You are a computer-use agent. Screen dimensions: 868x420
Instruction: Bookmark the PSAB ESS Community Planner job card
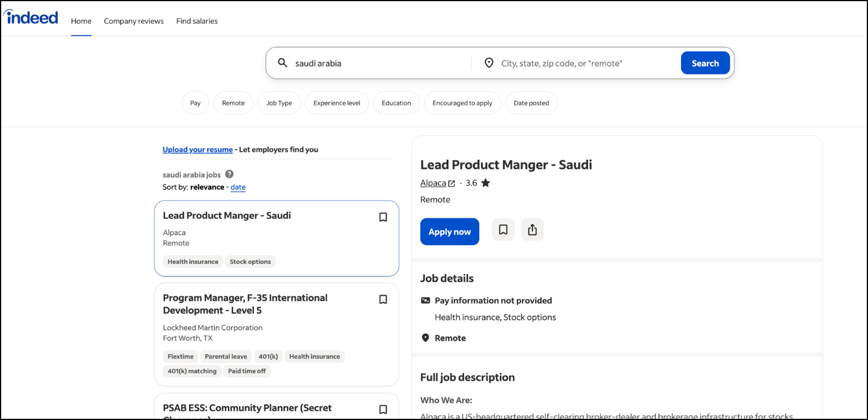(383, 410)
